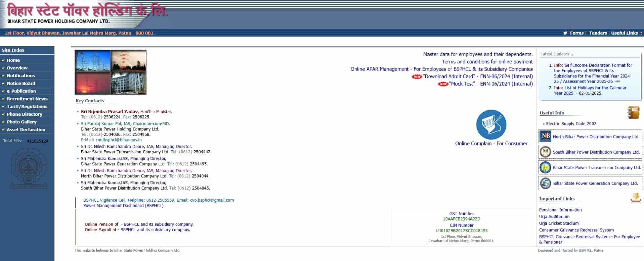Click Download Admit Card ENN-06/2024 link
Image resolution: width=644 pixels, height=261 pixels.
(478, 76)
